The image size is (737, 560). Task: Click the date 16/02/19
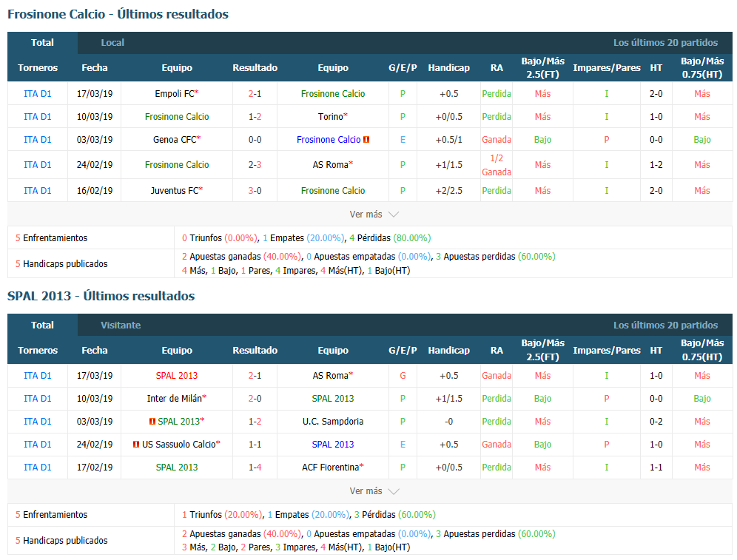click(x=95, y=191)
